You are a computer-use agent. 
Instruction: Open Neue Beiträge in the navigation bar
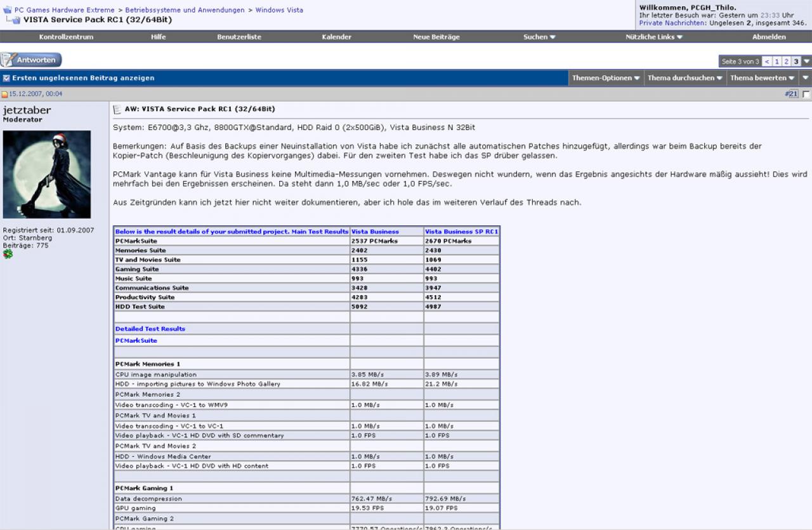pyautogui.click(x=436, y=37)
